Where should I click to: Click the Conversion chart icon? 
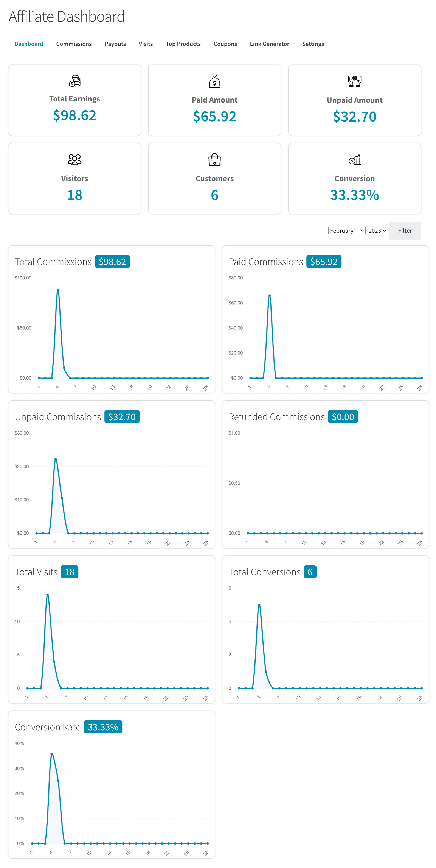[x=354, y=160]
